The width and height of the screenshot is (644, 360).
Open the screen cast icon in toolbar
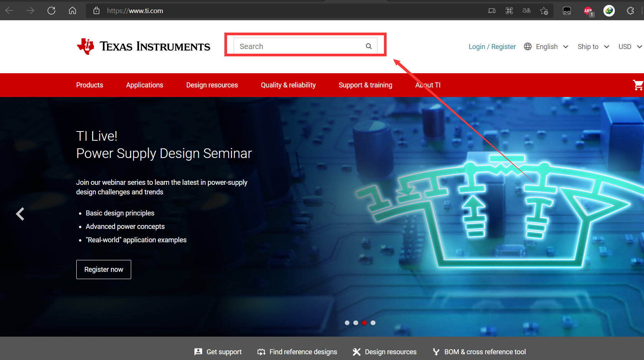(492, 11)
